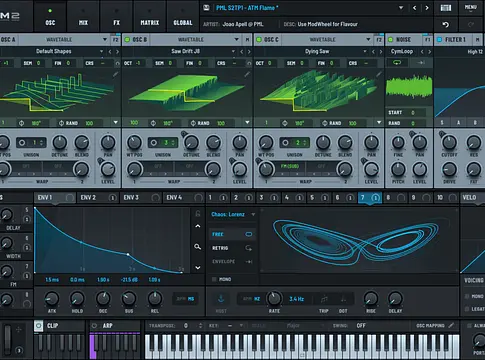Open the preset name dropdown arrow
The image size is (485, 360).
(401, 8)
